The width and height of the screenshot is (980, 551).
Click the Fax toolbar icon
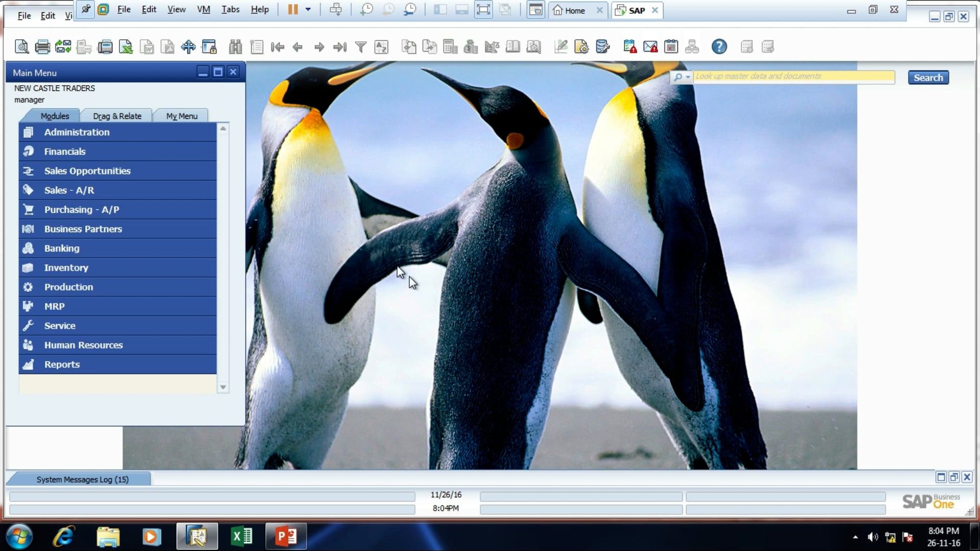(105, 47)
